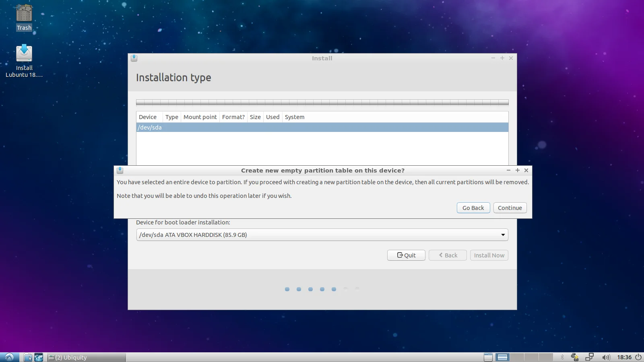
Task: Close the partition table confirmation dialog
Action: click(526, 171)
